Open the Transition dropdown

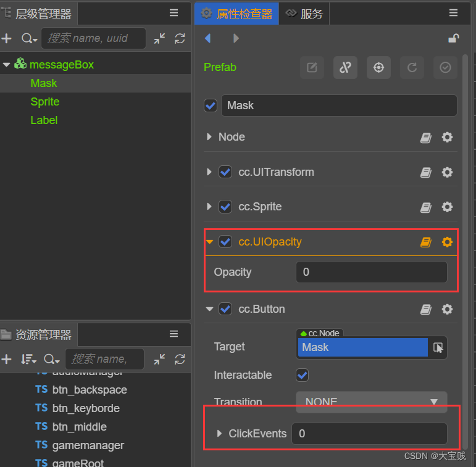(x=371, y=402)
